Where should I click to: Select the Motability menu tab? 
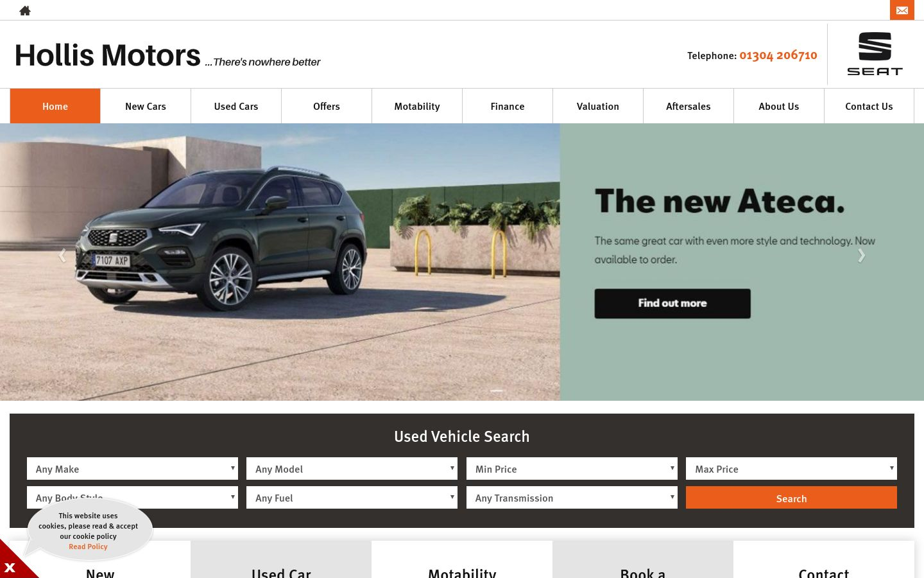point(417,106)
